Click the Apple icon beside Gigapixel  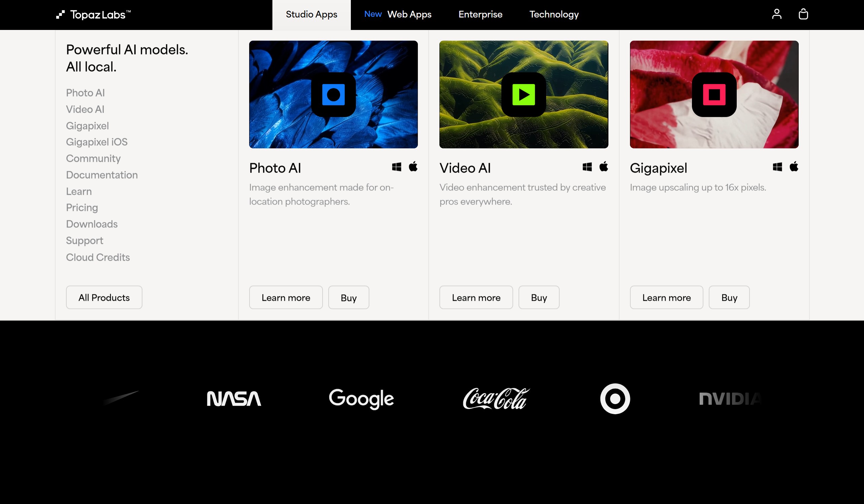click(x=794, y=167)
